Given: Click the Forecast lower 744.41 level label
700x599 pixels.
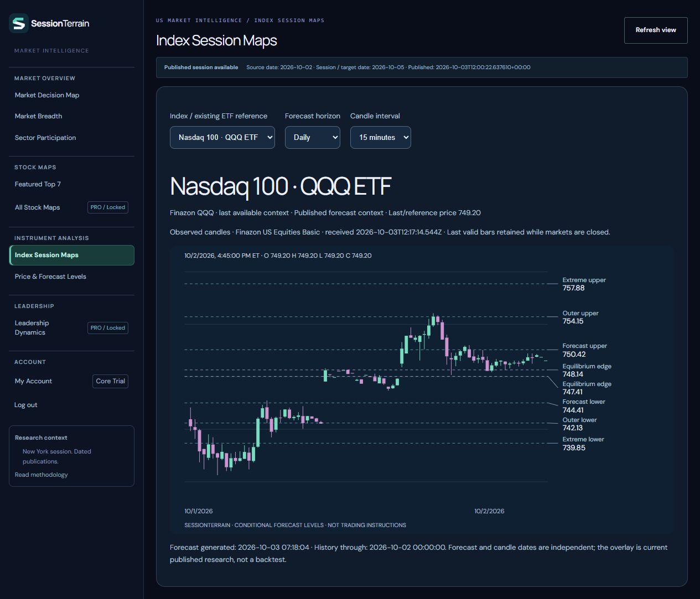Looking at the screenshot, I should (584, 406).
